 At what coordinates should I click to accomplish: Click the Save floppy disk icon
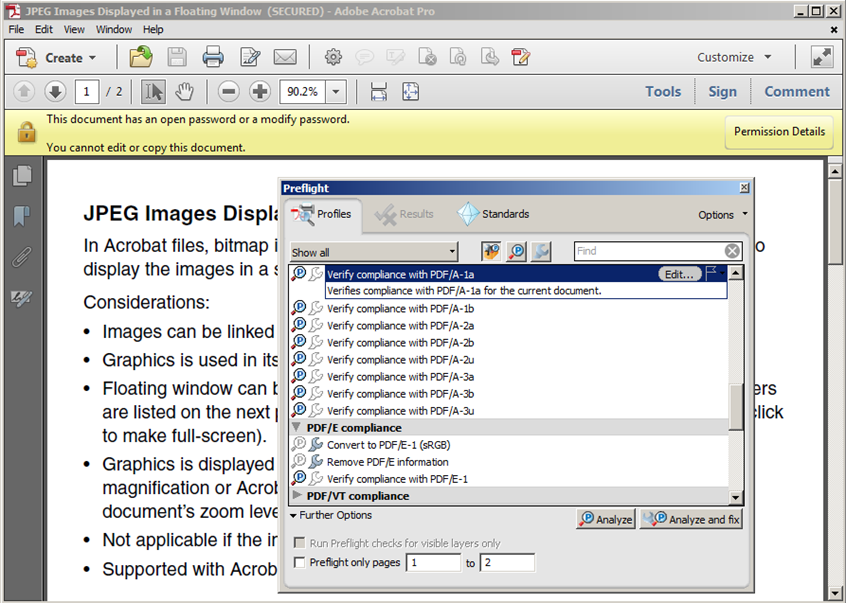[177, 57]
